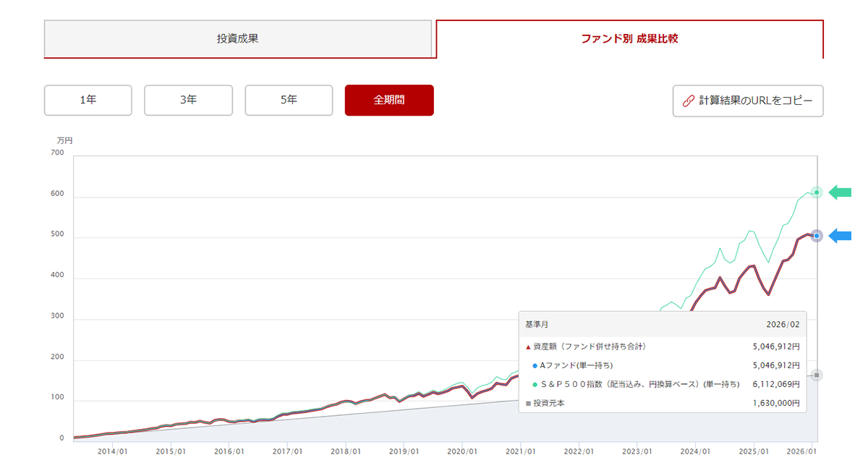This screenshot has height=476, width=868.
Task: Click the 2014/01 label on the time axis
Action: (112, 452)
